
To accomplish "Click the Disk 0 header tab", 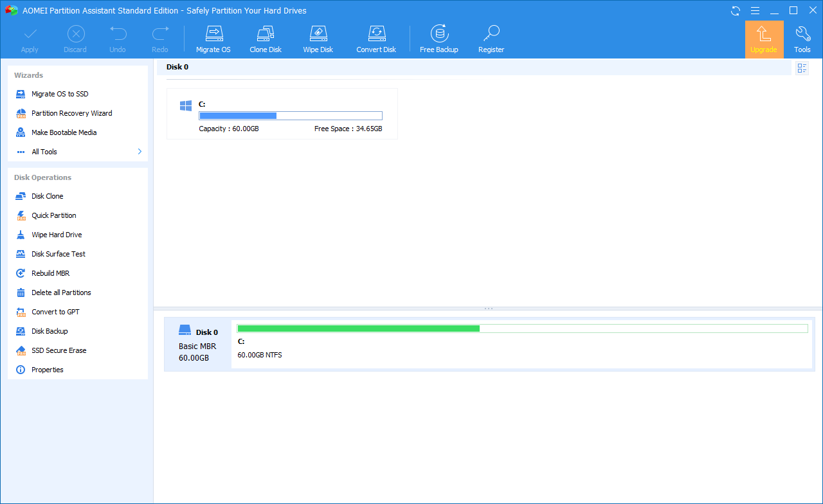I will [177, 67].
